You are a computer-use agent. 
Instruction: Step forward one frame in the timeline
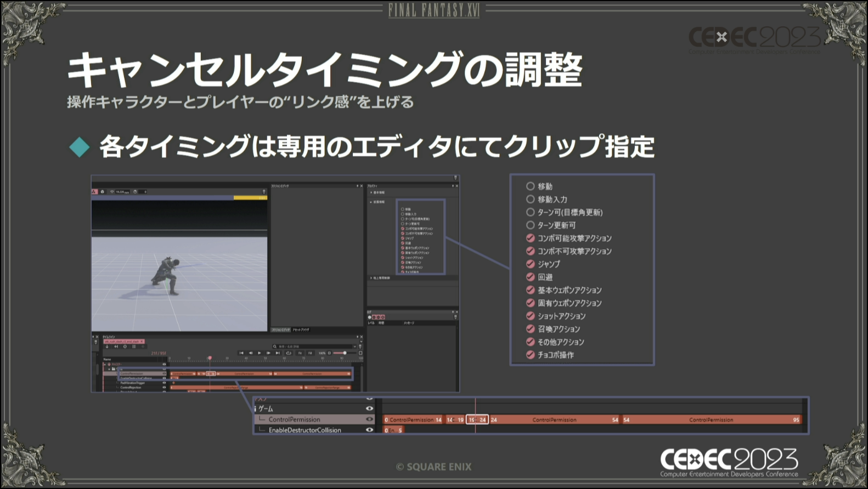268,353
